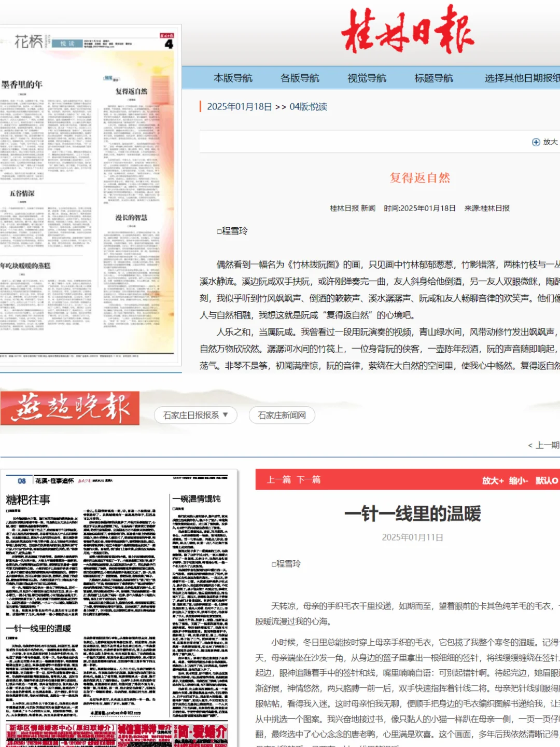
Task: Go to the previous issue via 上一期
Action: tap(544, 445)
